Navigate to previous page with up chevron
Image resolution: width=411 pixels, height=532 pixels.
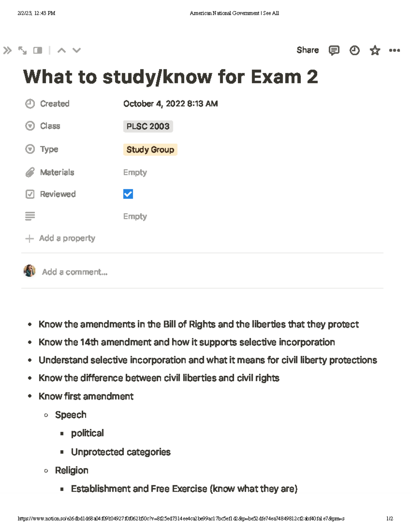pyautogui.click(x=62, y=50)
